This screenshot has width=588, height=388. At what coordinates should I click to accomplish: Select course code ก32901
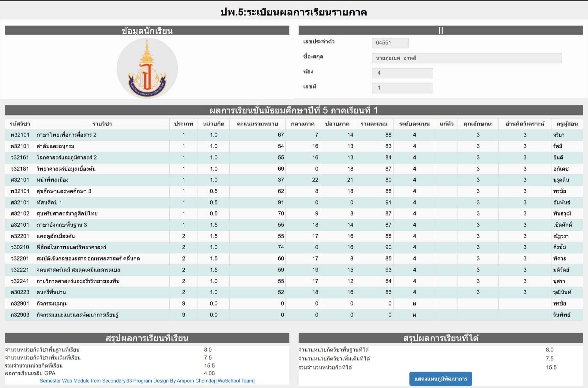20,304
